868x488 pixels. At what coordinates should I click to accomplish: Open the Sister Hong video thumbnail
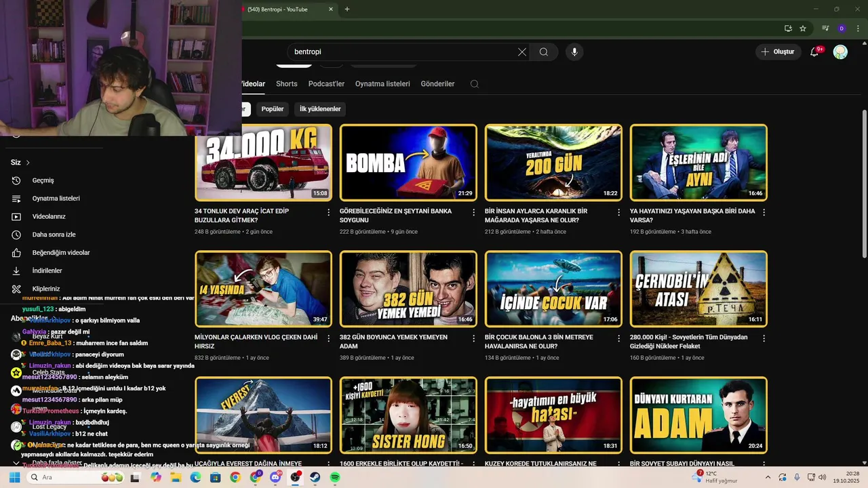point(408,415)
